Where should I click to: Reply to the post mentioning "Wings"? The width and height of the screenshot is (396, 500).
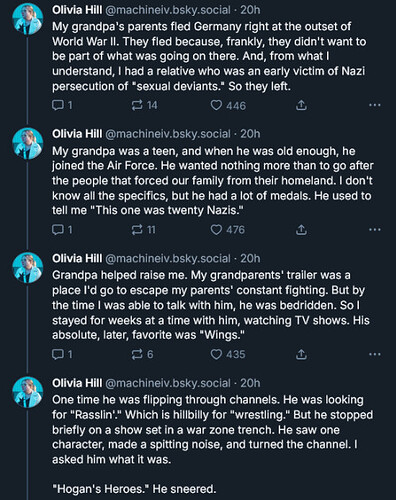tap(62, 354)
